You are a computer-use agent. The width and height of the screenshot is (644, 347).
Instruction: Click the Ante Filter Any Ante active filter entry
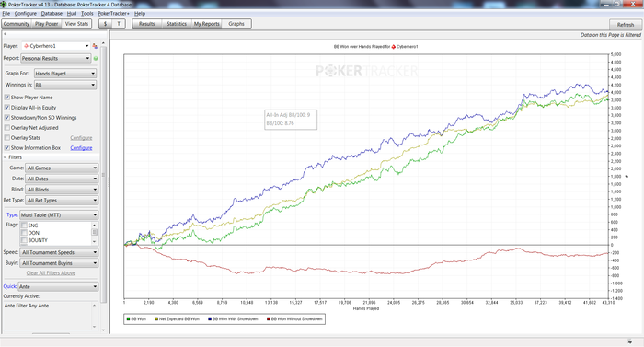(27, 306)
